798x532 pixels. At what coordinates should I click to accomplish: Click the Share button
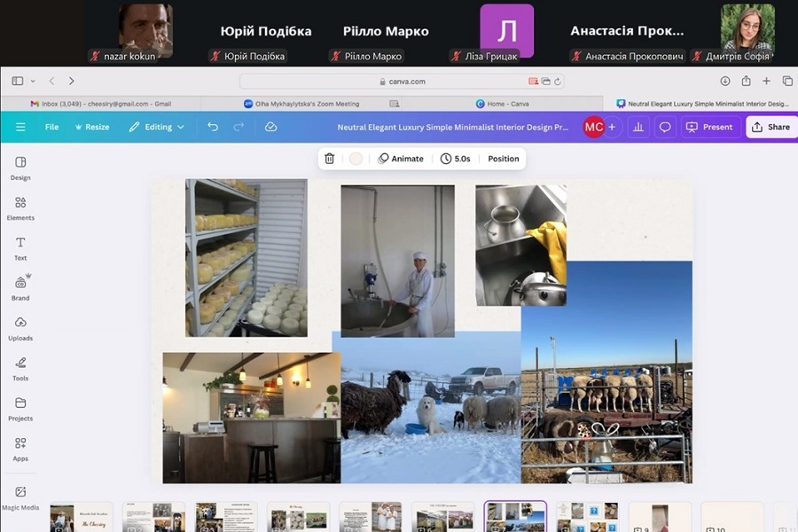(771, 127)
